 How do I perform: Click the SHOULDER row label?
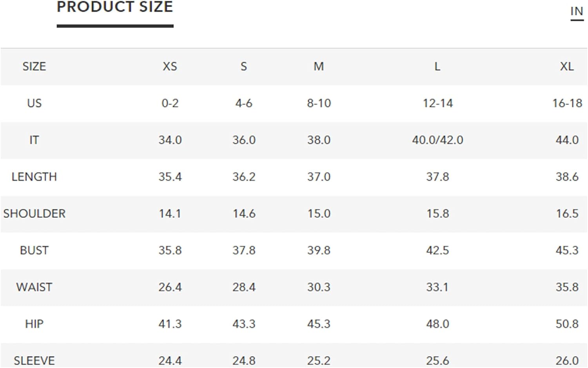point(34,213)
